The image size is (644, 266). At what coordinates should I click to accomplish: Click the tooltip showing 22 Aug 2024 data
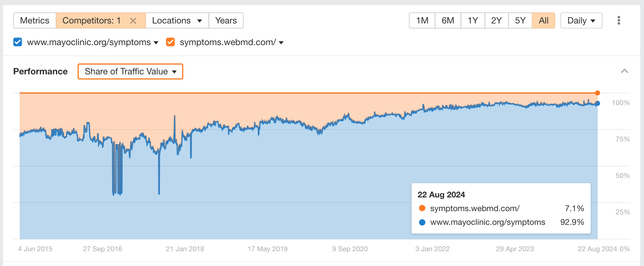click(x=501, y=209)
